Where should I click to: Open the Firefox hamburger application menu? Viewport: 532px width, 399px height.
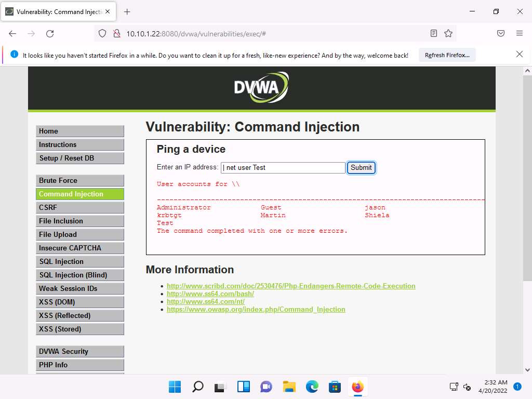(x=519, y=33)
